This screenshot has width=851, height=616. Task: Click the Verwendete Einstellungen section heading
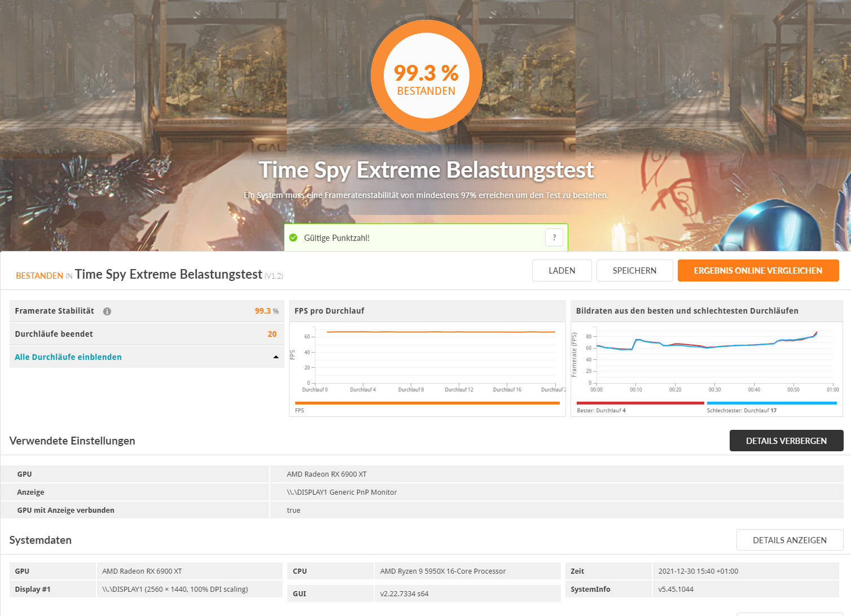click(x=72, y=441)
